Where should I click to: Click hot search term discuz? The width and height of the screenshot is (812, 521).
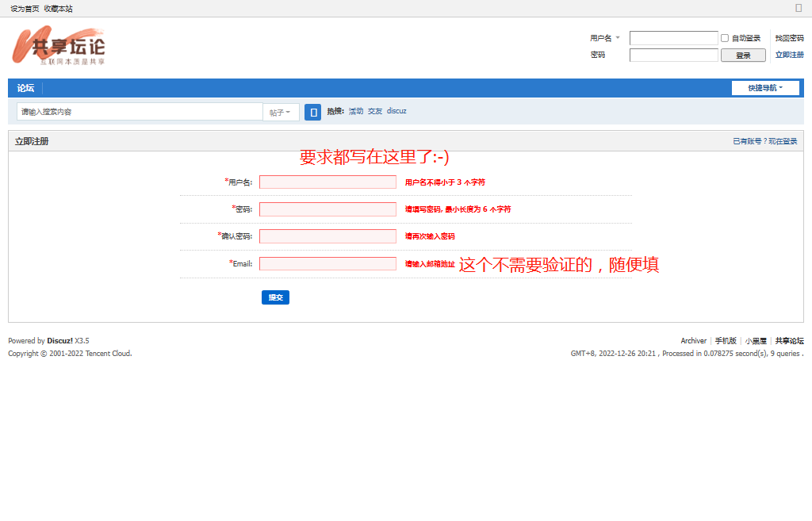(x=396, y=111)
